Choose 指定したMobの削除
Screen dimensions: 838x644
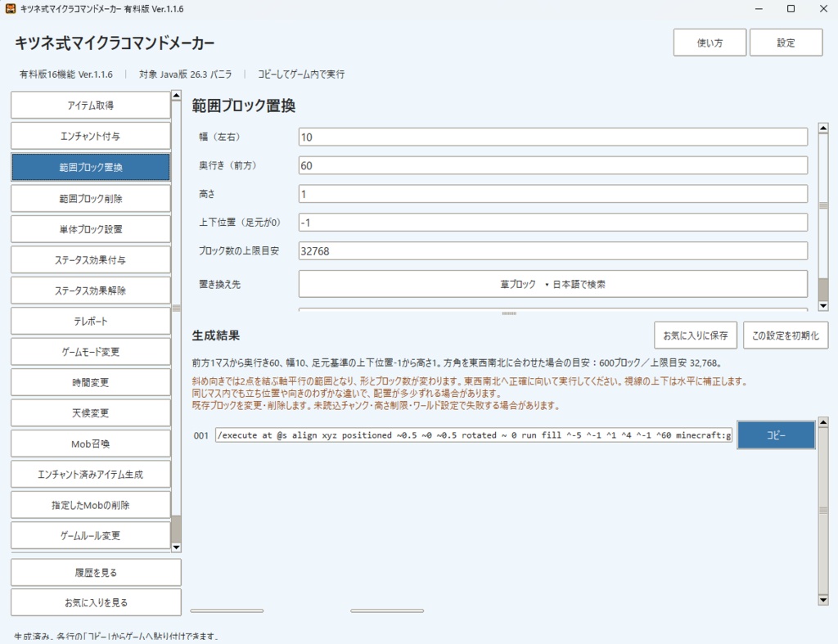[x=90, y=505]
